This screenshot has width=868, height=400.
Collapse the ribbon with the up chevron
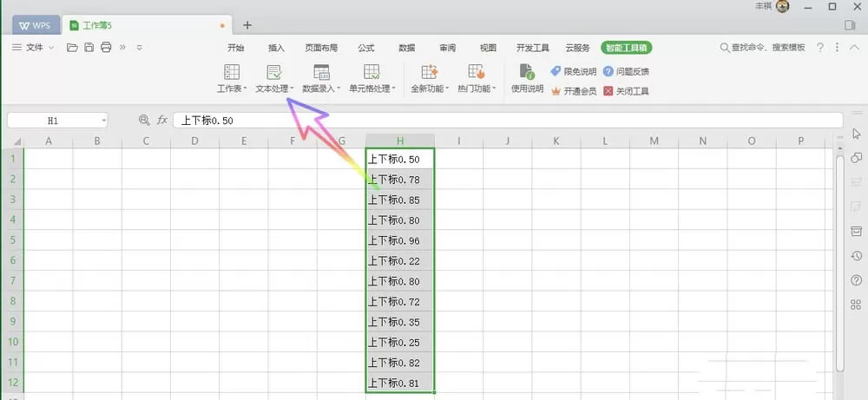[853, 48]
